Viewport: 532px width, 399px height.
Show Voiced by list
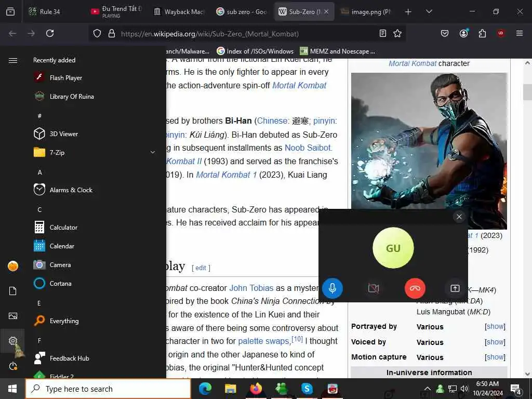[495, 342]
